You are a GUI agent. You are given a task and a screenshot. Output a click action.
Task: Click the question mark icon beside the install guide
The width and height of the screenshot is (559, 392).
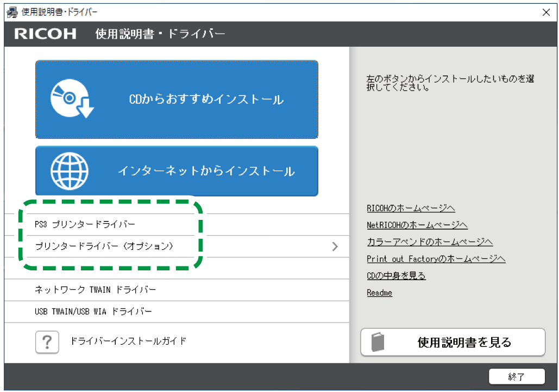[47, 342]
